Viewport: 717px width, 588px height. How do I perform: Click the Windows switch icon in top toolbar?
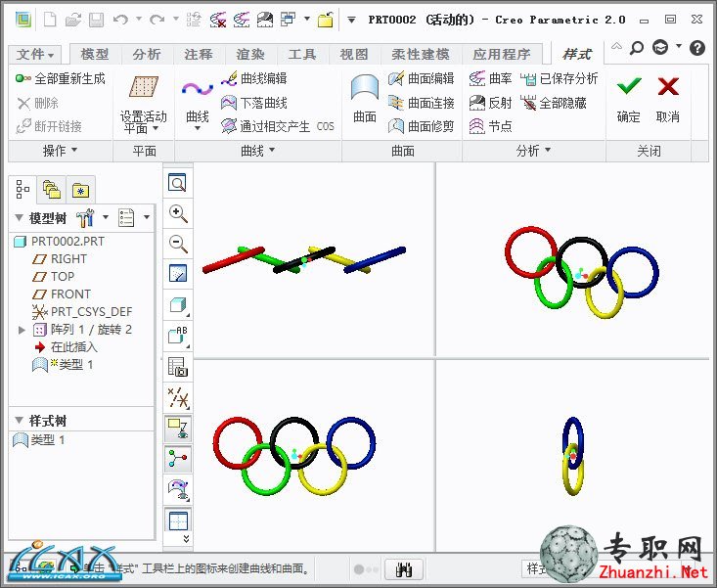289,20
